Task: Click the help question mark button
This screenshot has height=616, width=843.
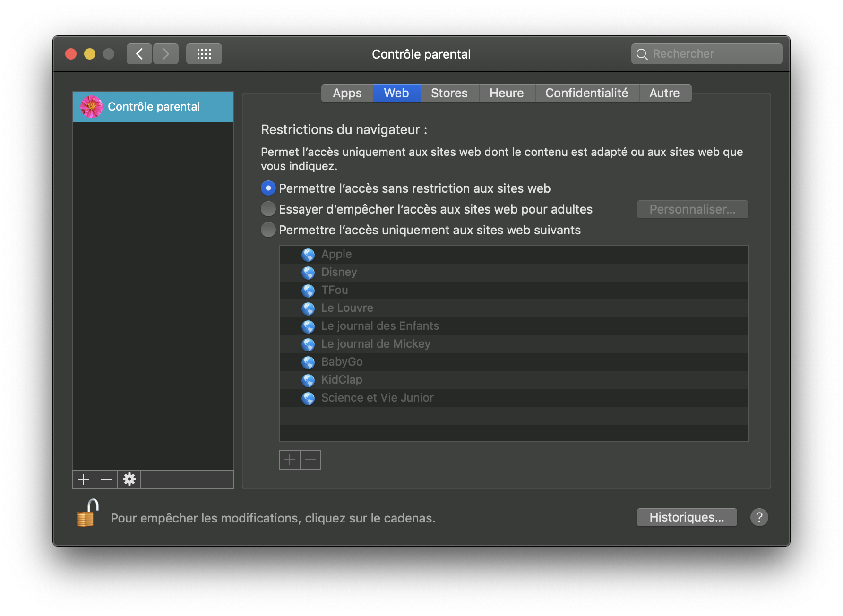Action: pyautogui.click(x=759, y=517)
